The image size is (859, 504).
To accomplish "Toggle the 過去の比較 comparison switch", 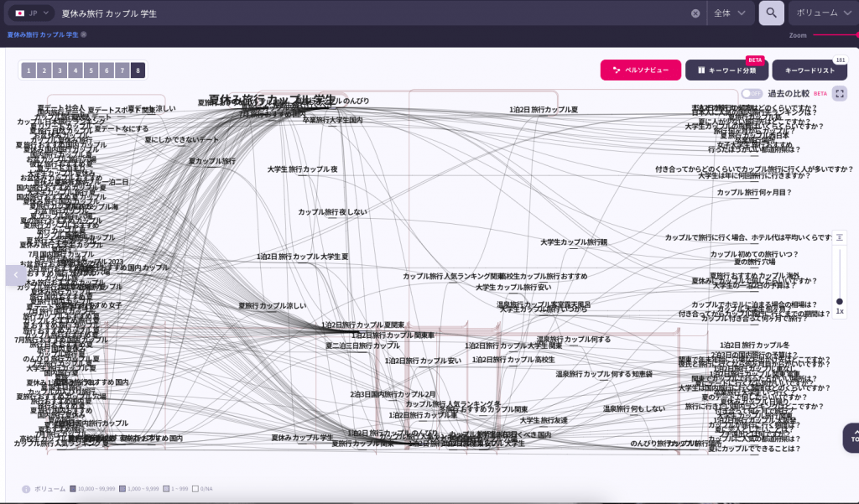I will [x=752, y=93].
